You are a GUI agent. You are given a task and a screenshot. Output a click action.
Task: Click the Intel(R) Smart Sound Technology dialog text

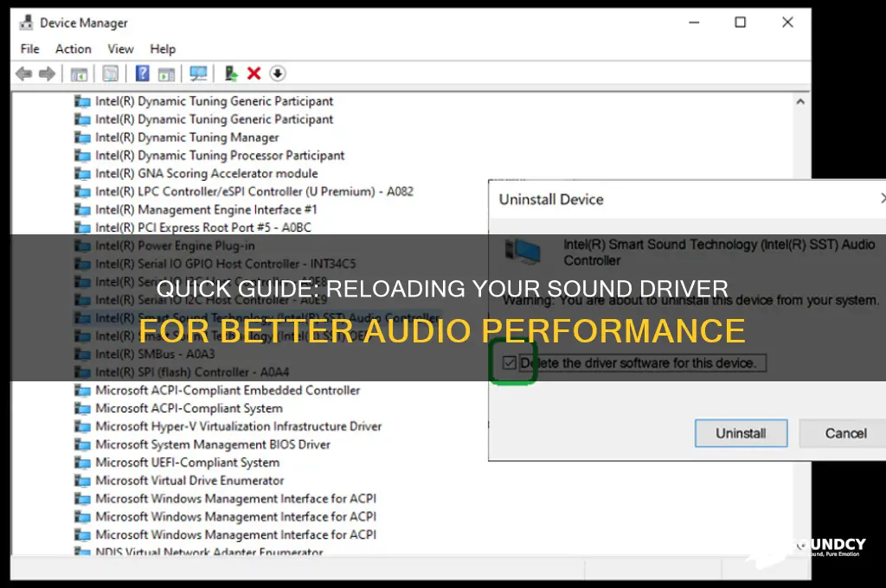[719, 252]
